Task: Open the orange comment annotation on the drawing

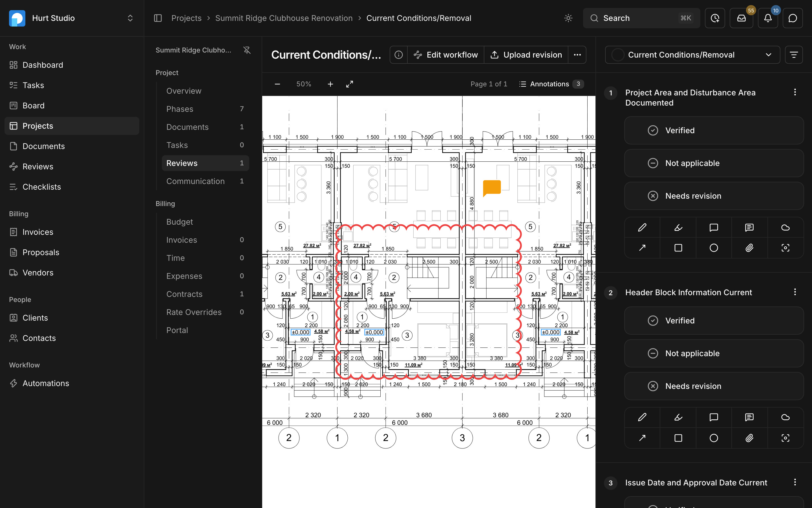Action: [491, 188]
